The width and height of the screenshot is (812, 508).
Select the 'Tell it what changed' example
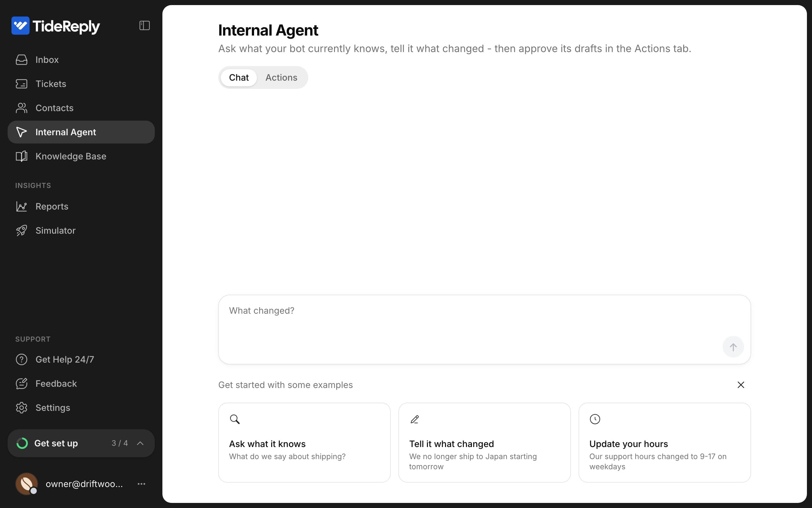click(485, 443)
